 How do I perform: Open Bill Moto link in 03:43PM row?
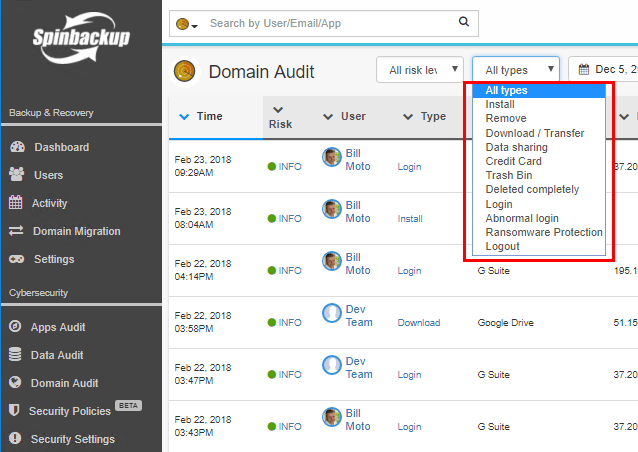tap(358, 420)
